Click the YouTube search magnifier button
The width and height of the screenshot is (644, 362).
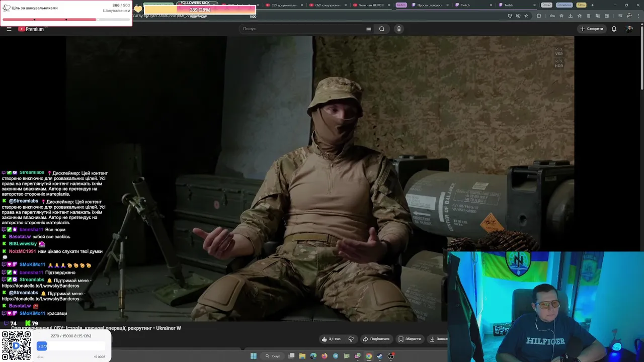(x=382, y=29)
